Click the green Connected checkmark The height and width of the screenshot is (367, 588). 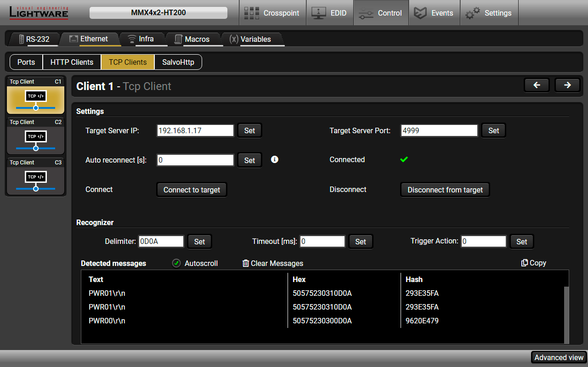pos(404,159)
